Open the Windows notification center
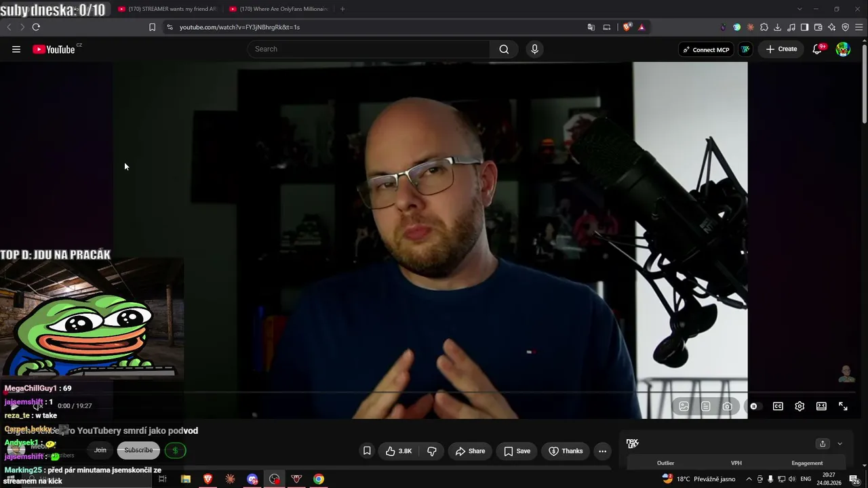 click(854, 479)
